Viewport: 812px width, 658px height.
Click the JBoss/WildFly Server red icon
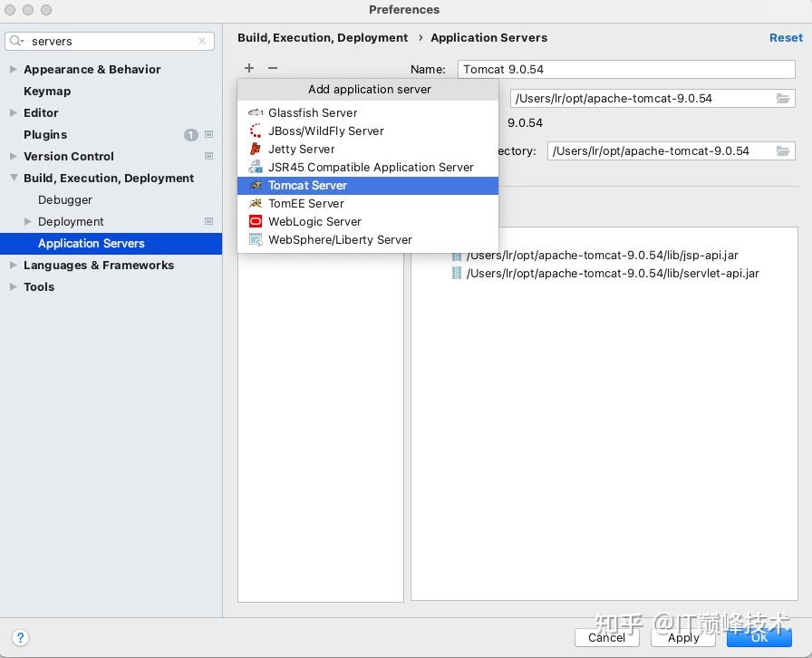[256, 131]
